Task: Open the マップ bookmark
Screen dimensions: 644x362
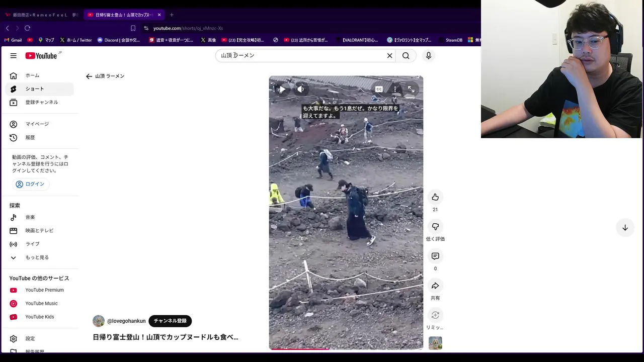Action: [46, 40]
